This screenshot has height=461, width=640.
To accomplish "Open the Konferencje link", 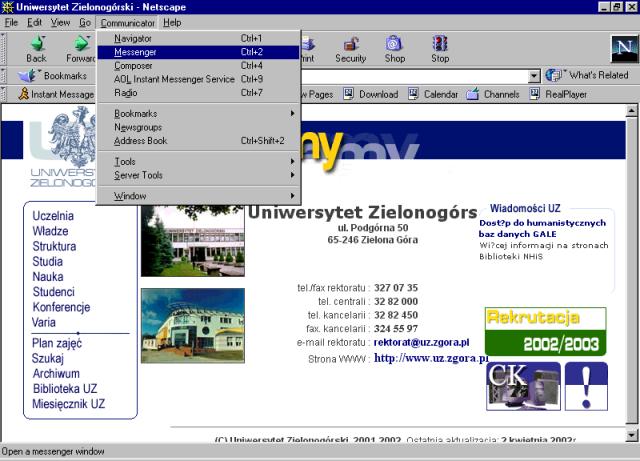I will [61, 307].
